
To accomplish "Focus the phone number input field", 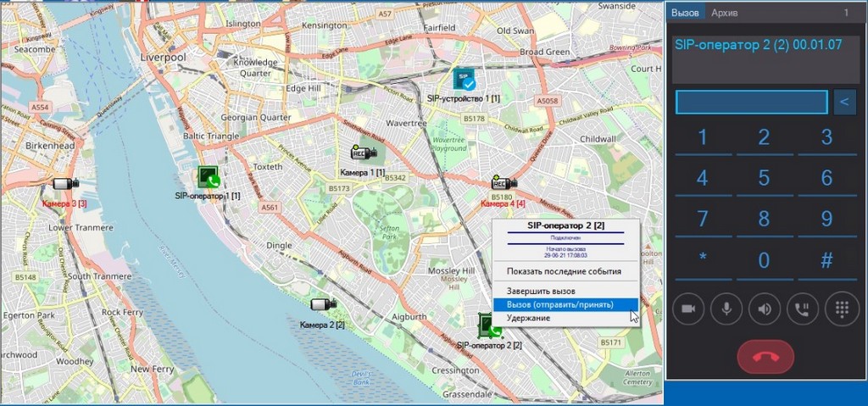I will pos(750,103).
